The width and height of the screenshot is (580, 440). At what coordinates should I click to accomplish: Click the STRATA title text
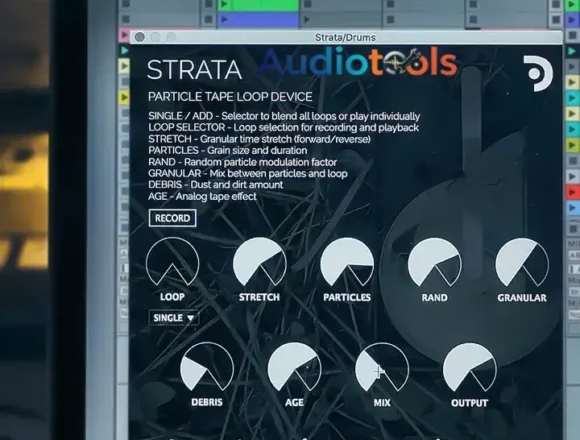coord(194,70)
